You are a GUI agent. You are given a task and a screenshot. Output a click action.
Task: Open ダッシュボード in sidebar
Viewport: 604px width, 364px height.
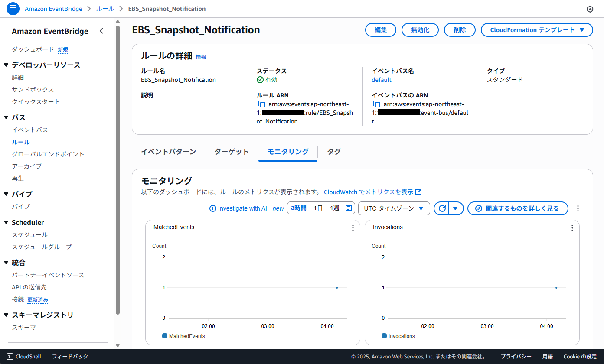click(33, 49)
